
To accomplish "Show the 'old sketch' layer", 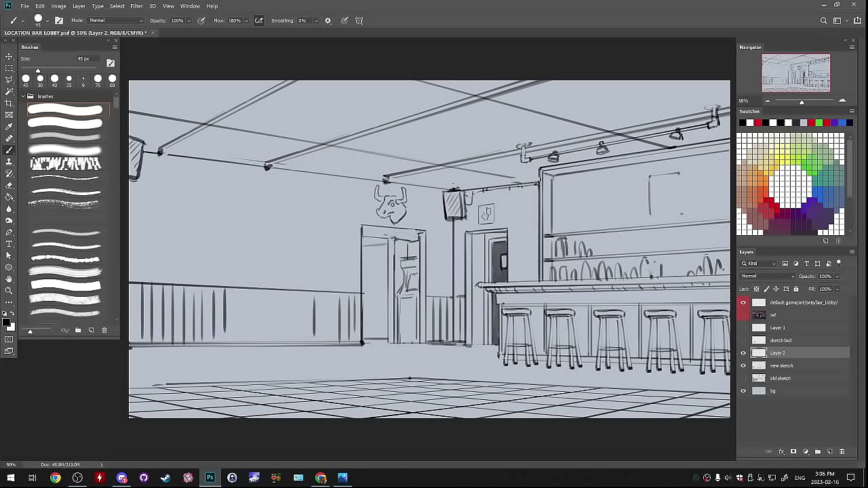I will point(743,378).
